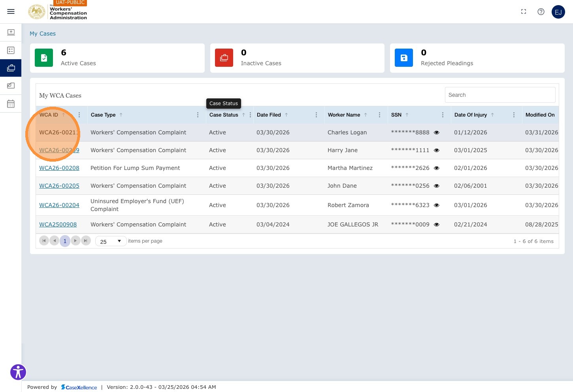Sort by the Date Of Injury column header
The width and height of the screenshot is (573, 392).
pyautogui.click(x=471, y=115)
